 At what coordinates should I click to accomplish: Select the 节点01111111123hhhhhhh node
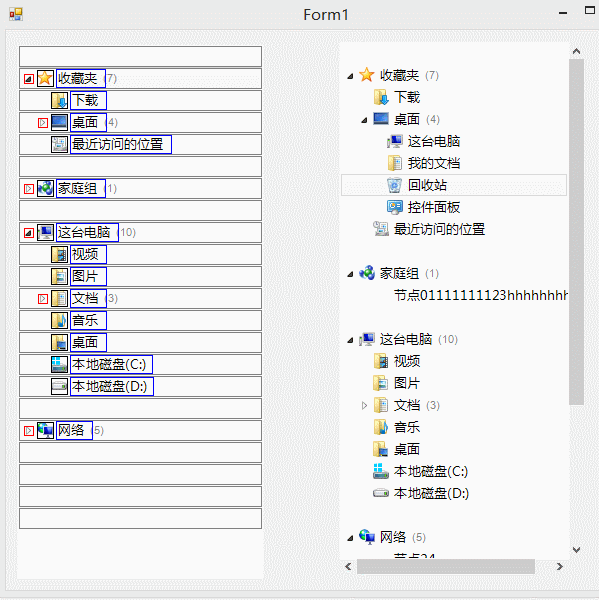[x=481, y=295]
